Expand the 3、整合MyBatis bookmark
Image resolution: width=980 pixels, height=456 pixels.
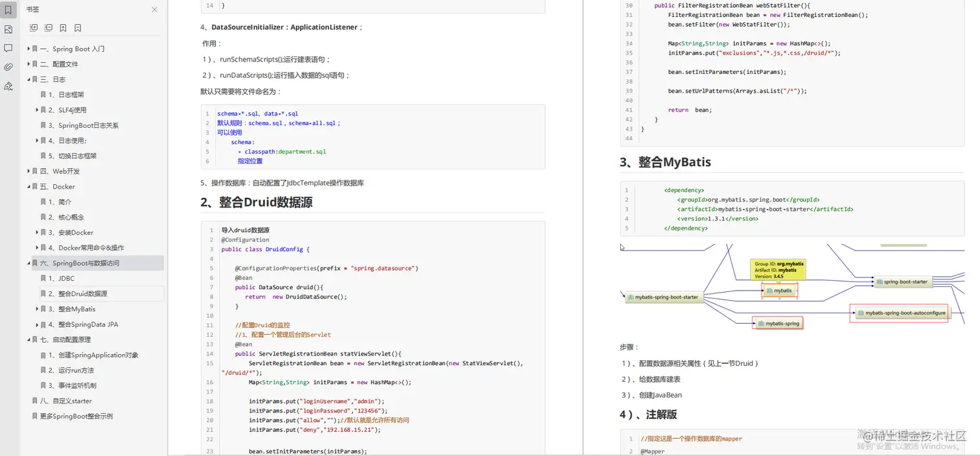[x=37, y=309]
